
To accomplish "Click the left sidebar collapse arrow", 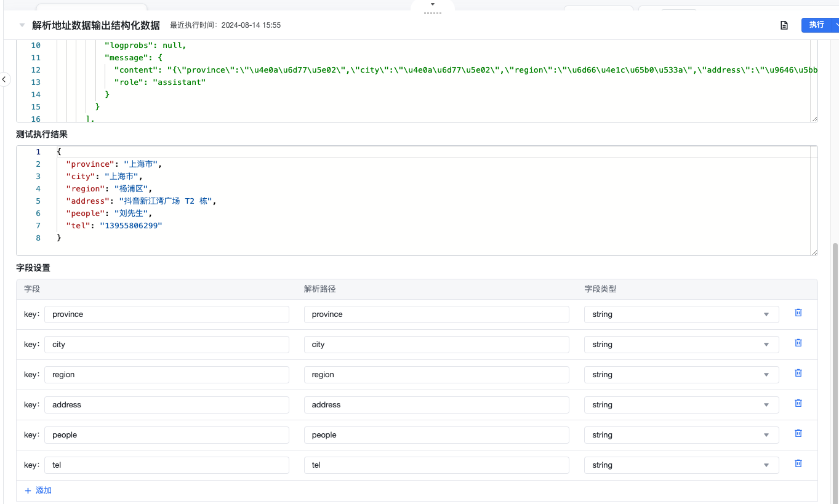I will (x=4, y=79).
